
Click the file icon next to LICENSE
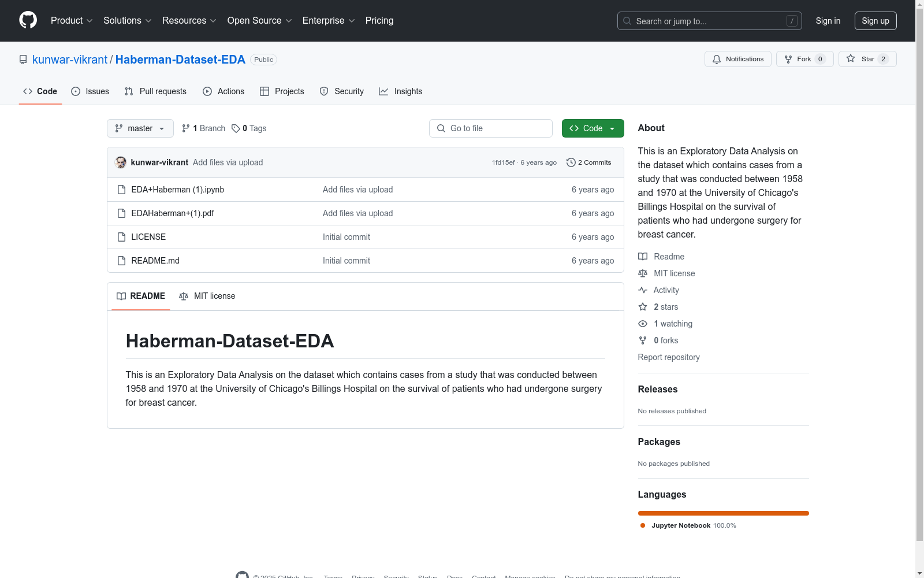coord(121,237)
